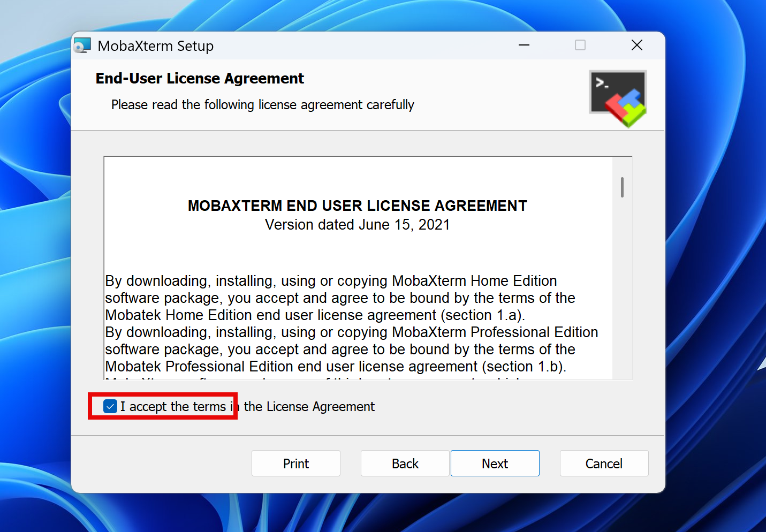The image size is (766, 532).
Task: Cancel the MobaXterm installation
Action: click(x=603, y=463)
